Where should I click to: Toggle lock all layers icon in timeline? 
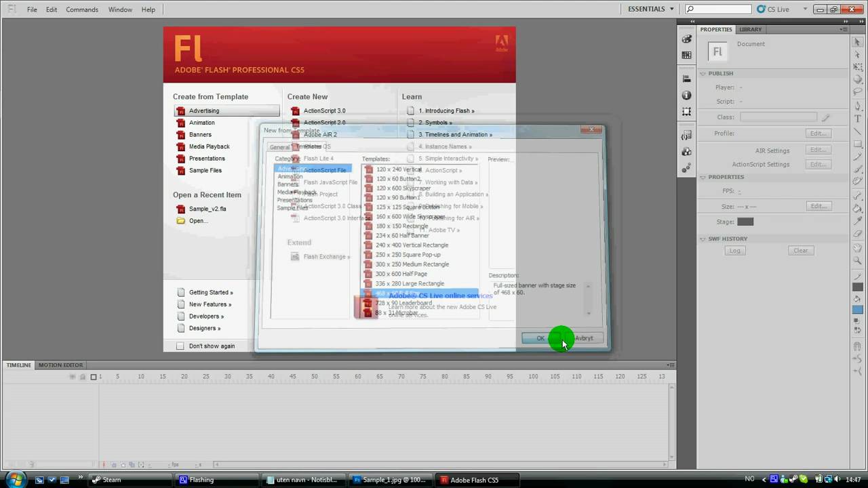83,376
